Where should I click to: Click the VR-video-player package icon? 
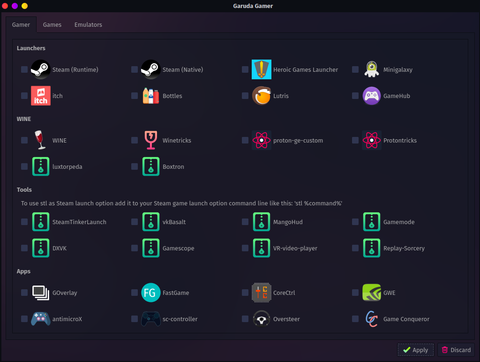261,248
